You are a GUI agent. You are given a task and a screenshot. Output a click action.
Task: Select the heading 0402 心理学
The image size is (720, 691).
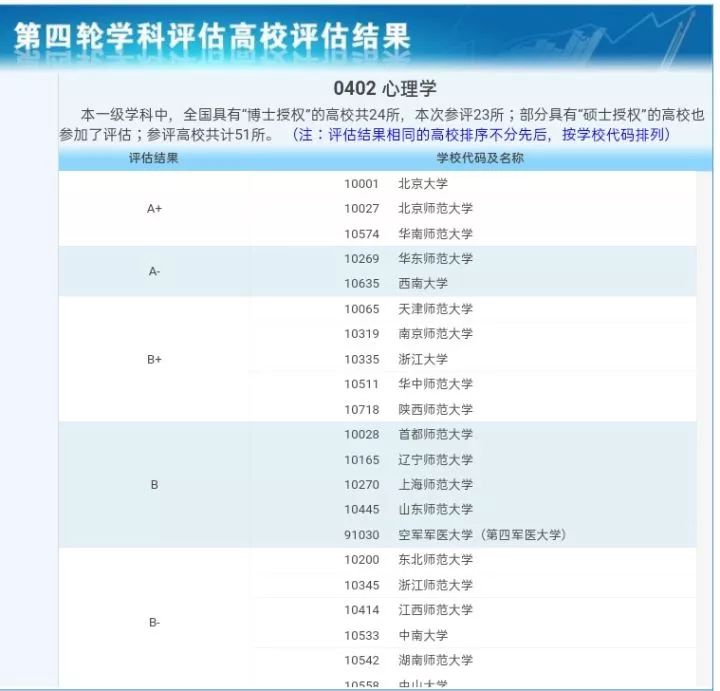point(385,88)
